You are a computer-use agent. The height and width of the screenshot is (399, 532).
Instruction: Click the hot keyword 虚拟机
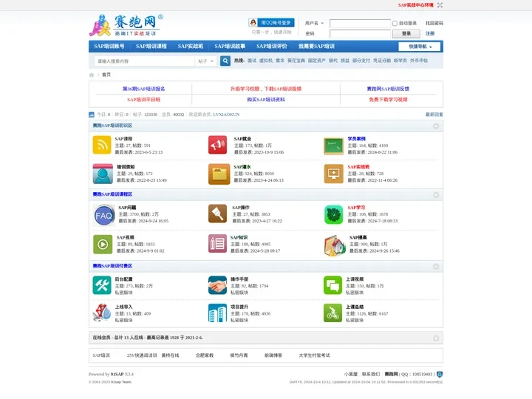(266, 61)
